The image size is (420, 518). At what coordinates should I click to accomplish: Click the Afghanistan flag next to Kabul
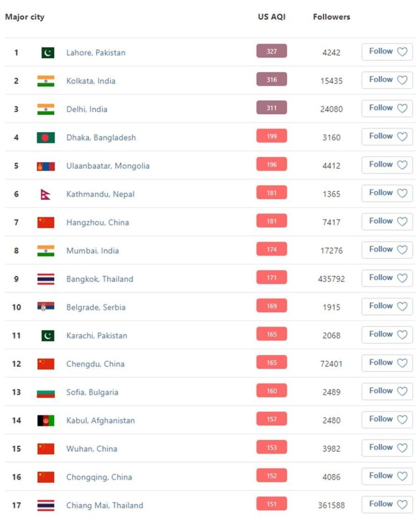tap(46, 420)
